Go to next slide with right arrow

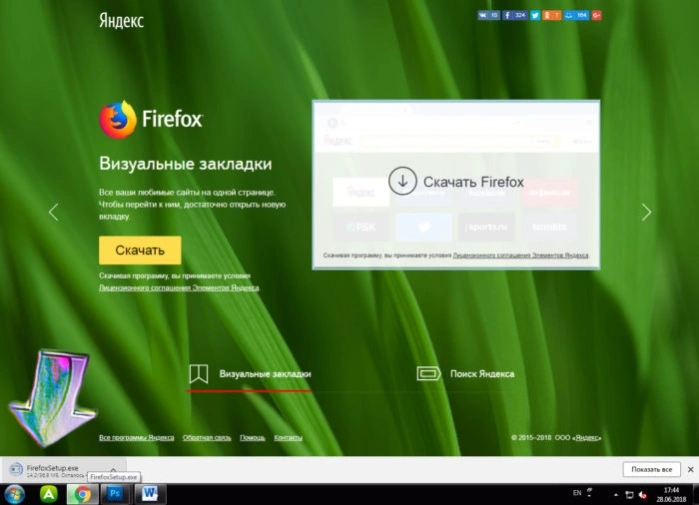coord(646,212)
